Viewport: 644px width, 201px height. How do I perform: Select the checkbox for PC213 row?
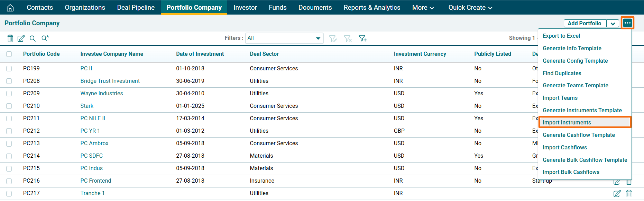9,143
